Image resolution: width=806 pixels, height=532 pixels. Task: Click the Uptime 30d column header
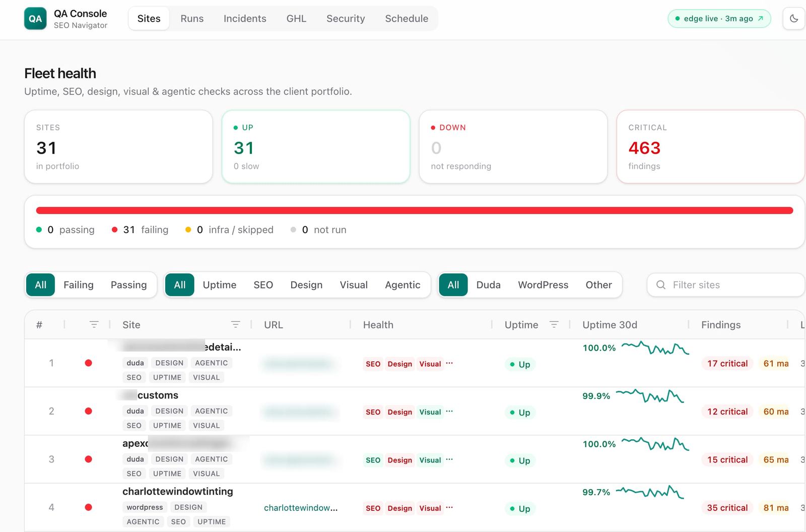coord(610,325)
